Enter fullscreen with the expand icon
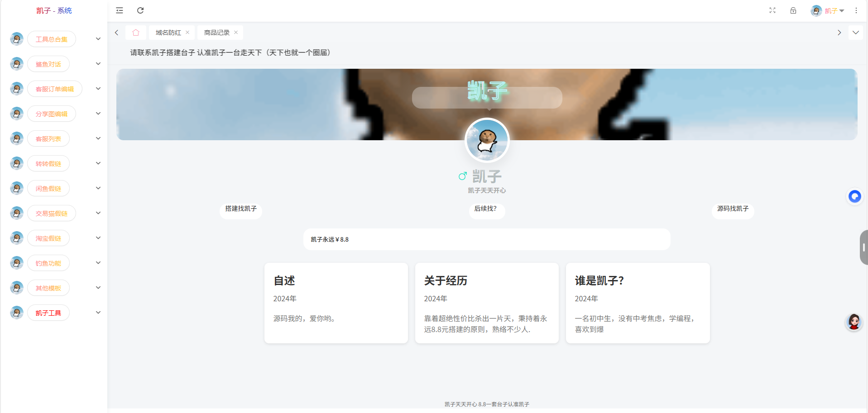Image resolution: width=868 pixels, height=413 pixels. click(x=772, y=10)
